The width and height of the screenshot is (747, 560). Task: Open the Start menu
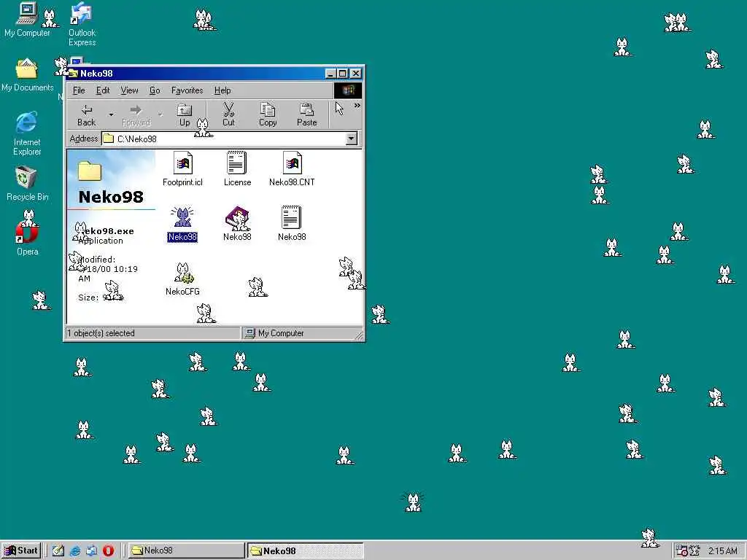coord(21,551)
